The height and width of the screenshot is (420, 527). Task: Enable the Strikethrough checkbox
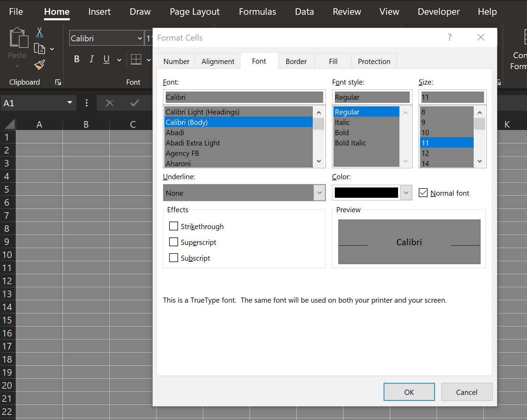(x=174, y=226)
